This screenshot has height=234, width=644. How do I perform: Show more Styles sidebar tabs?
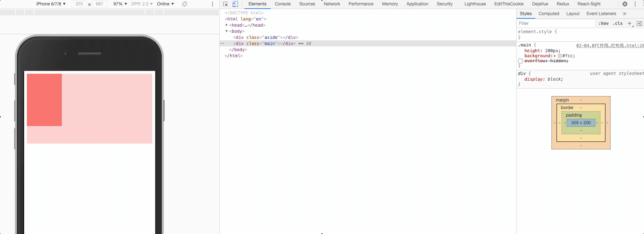[x=625, y=14]
